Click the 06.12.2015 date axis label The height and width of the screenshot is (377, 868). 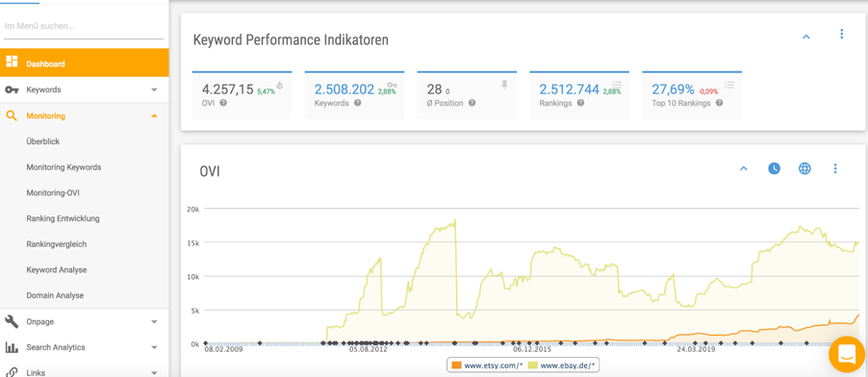(x=531, y=349)
